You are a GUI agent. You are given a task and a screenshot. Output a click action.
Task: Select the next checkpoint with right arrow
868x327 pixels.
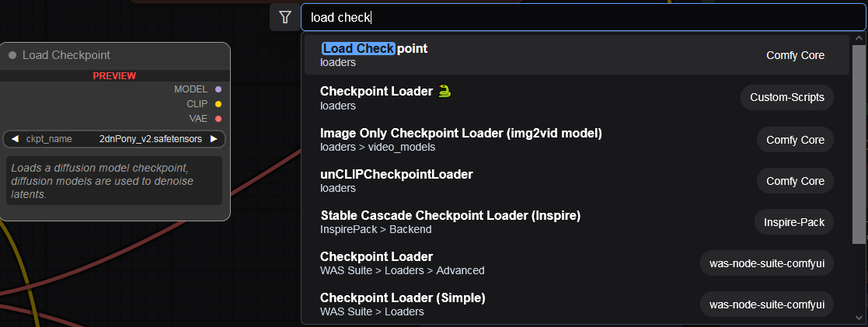(214, 139)
